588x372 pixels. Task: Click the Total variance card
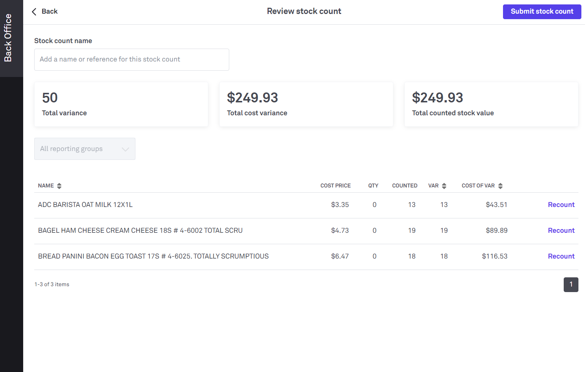point(121,104)
